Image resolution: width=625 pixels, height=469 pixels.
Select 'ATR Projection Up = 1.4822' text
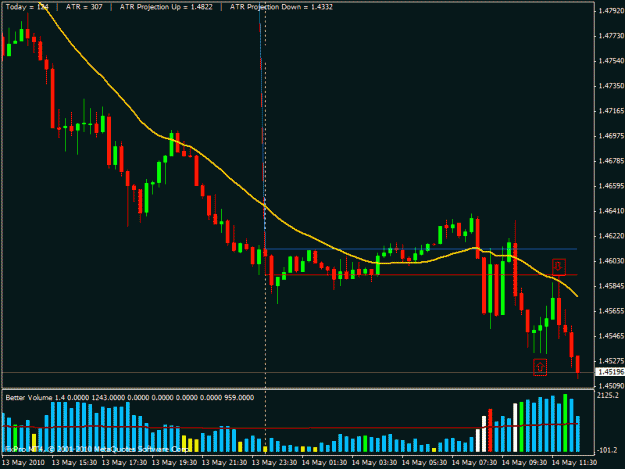coord(166,7)
